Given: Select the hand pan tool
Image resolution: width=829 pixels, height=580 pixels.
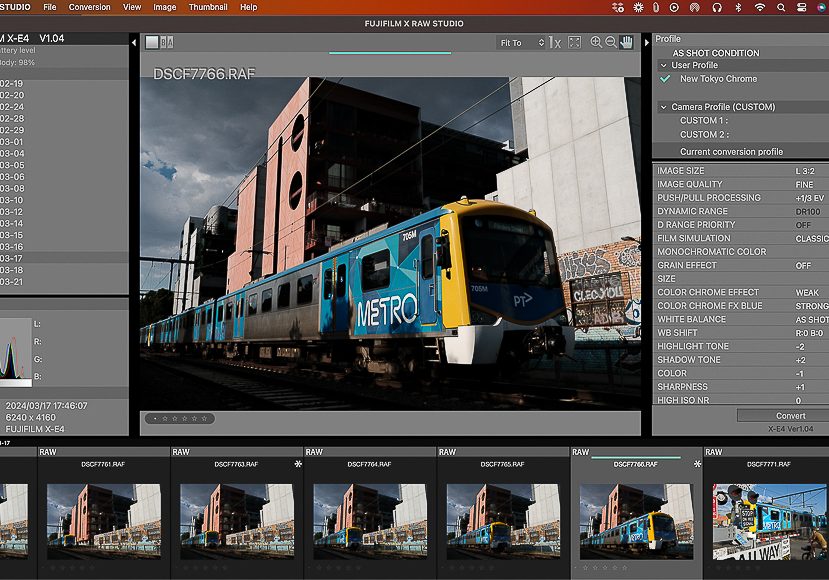Looking at the screenshot, I should 626,42.
